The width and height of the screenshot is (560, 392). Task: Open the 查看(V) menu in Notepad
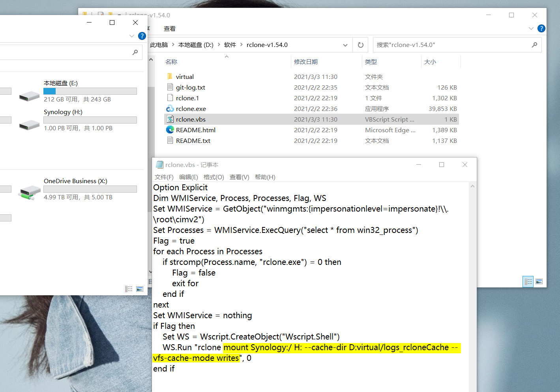pyautogui.click(x=240, y=177)
